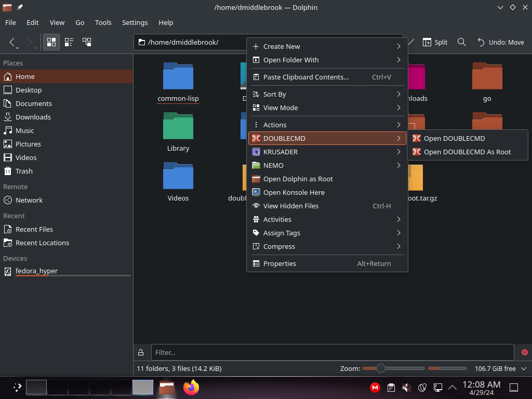Close the filter bar with red X
The width and height of the screenshot is (532, 399).
click(525, 352)
